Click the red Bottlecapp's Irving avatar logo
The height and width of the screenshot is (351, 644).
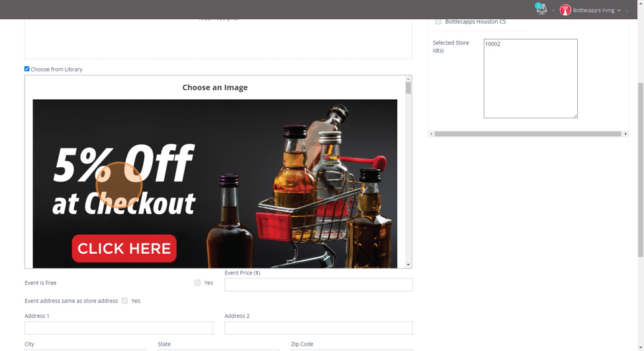click(x=565, y=10)
